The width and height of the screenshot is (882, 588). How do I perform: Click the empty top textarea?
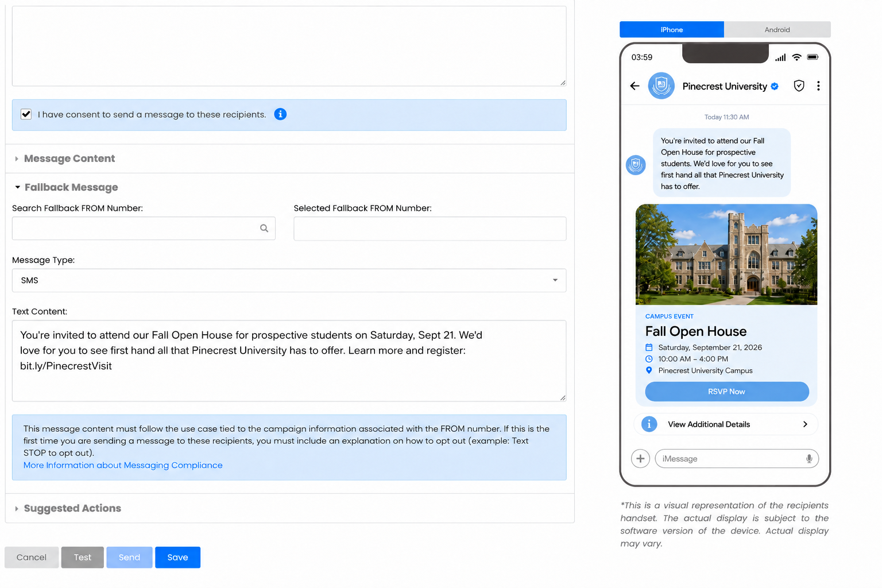click(x=289, y=46)
